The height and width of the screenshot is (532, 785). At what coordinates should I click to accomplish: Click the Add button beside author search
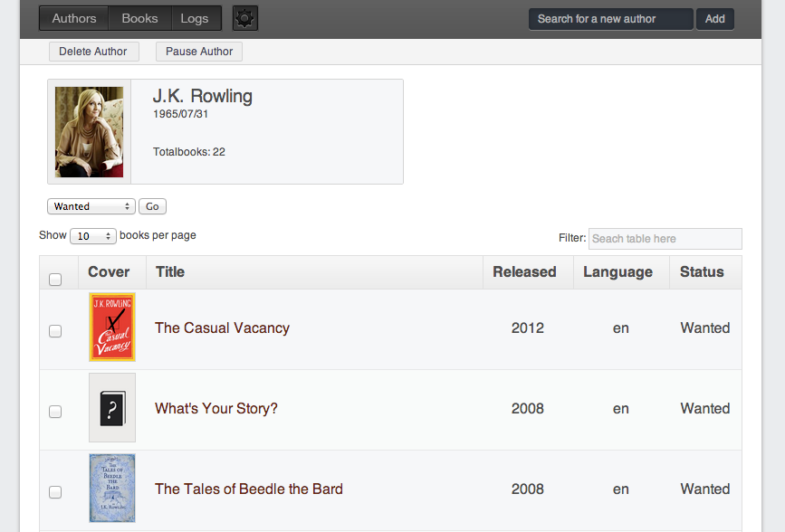click(715, 19)
